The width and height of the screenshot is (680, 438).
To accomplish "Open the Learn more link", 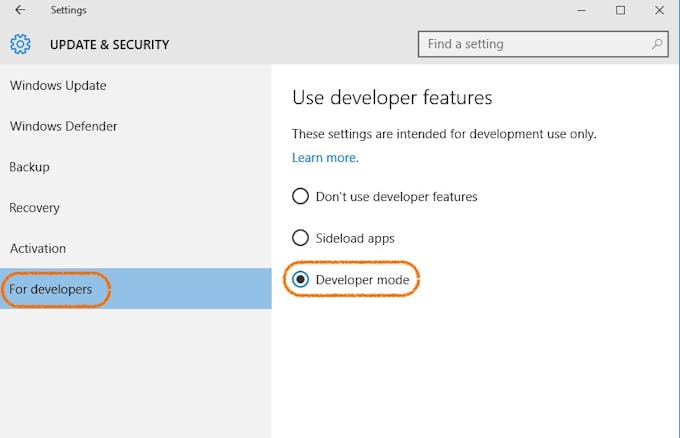I will [x=325, y=158].
